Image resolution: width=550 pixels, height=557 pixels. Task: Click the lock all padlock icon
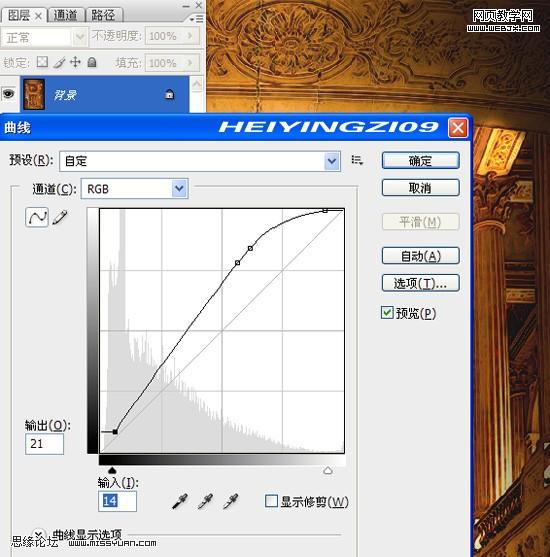pos(92,62)
